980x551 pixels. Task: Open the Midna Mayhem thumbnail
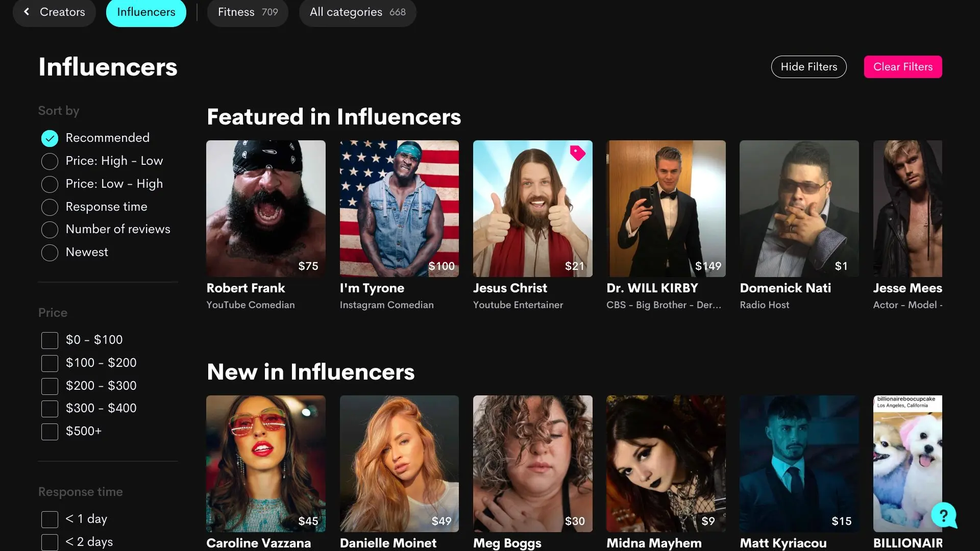pyautogui.click(x=666, y=463)
